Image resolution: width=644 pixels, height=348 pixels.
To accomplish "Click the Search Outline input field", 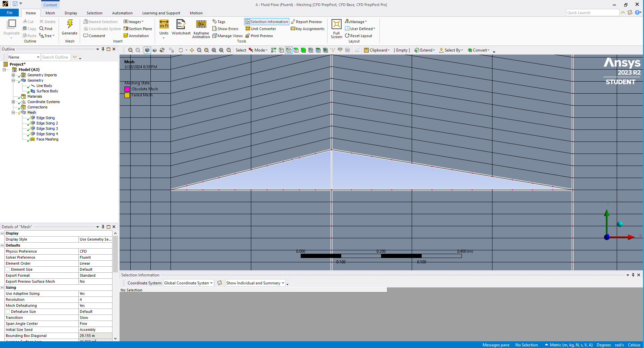I will click(x=56, y=57).
